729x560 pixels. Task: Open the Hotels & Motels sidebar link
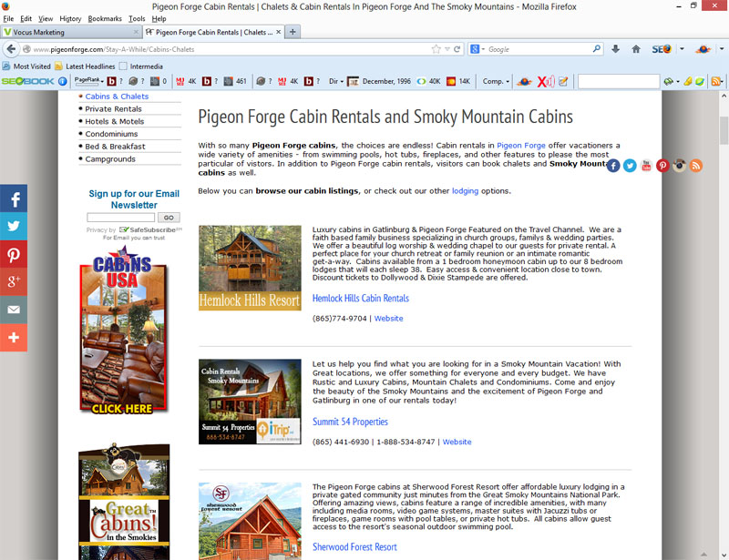(x=115, y=121)
